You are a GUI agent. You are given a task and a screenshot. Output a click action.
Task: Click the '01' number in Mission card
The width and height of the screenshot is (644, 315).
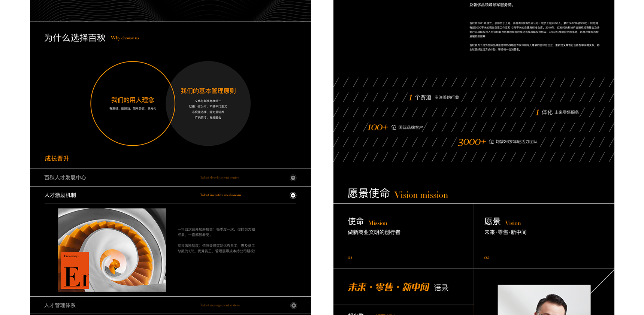tap(350, 258)
